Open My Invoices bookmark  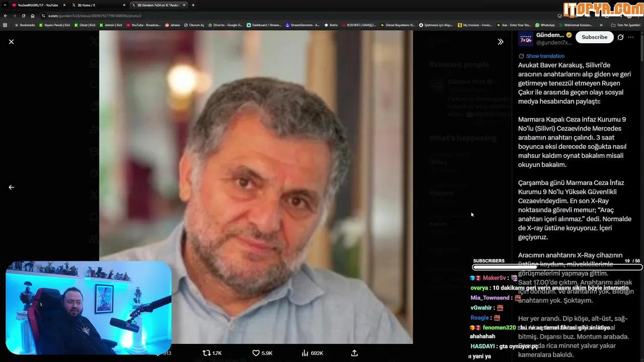pyautogui.click(x=475, y=25)
